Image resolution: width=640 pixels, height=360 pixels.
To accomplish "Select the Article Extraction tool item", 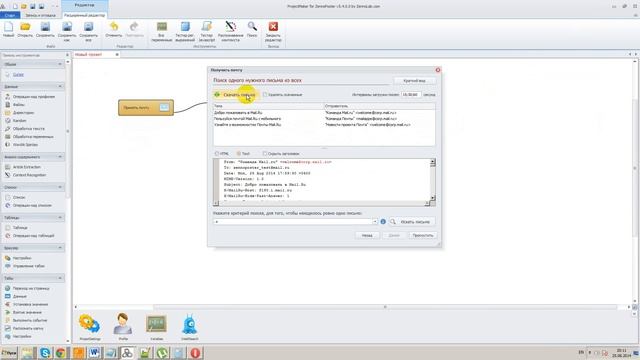I will [x=23, y=167].
